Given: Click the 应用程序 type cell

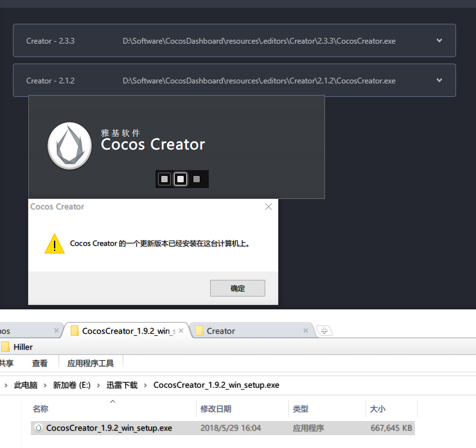Looking at the screenshot, I should coord(308,427).
